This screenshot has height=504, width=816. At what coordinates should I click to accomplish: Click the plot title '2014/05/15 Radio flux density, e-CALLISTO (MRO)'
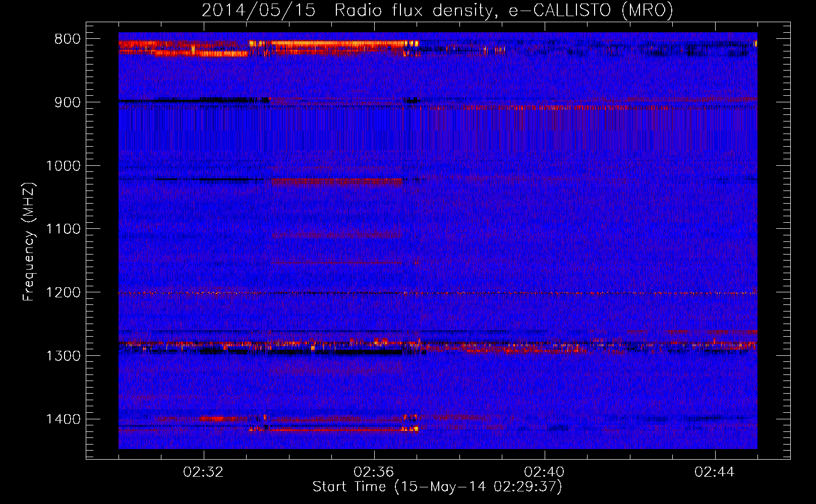tap(437, 10)
